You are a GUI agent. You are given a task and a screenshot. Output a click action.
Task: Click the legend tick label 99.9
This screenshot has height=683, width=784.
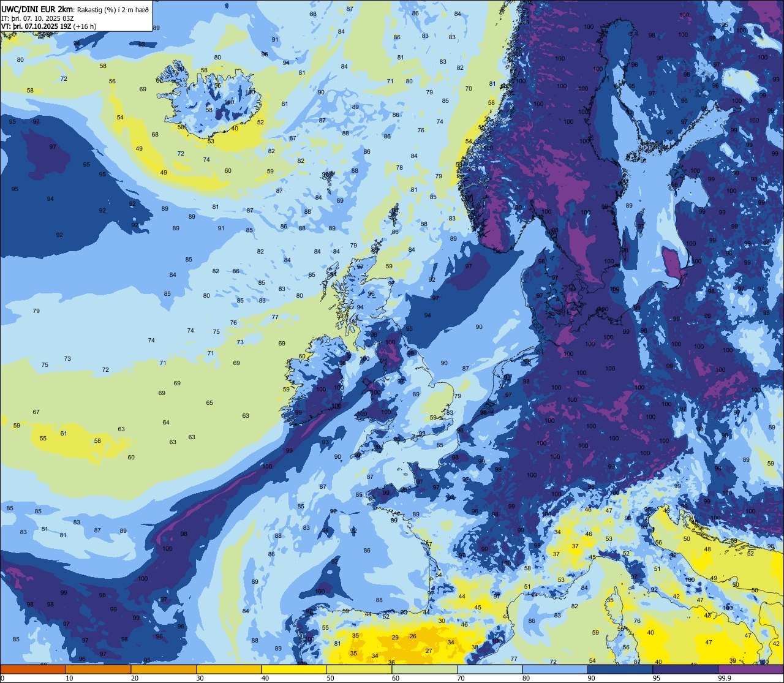tap(725, 678)
